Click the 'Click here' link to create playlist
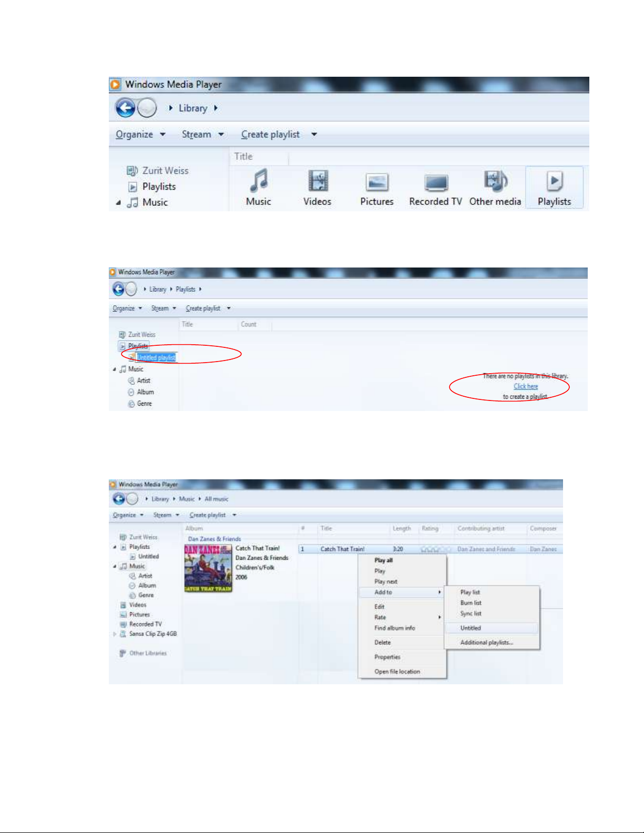Image resolution: width=644 pixels, height=833 pixels. 526,386
